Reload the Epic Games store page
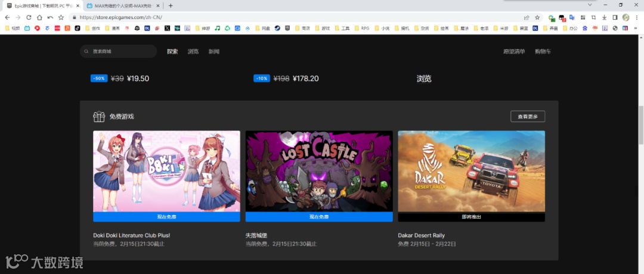 point(29,17)
